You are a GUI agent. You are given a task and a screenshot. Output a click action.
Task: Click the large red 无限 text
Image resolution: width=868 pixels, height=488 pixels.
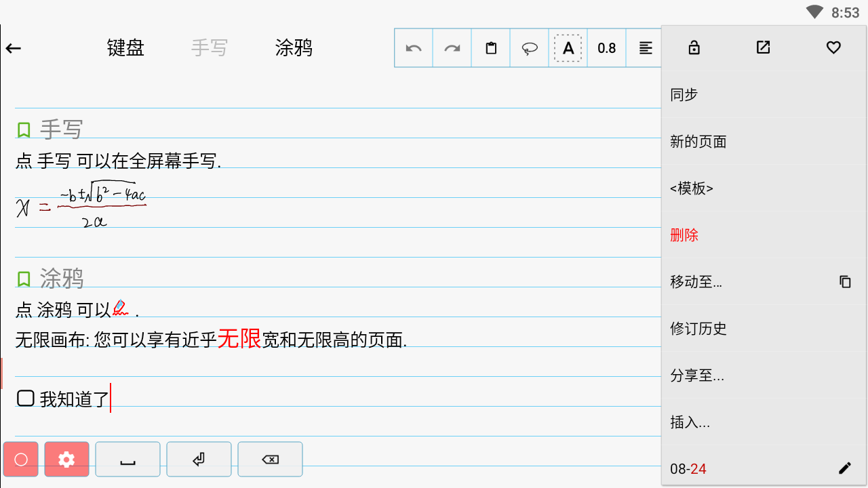239,338
